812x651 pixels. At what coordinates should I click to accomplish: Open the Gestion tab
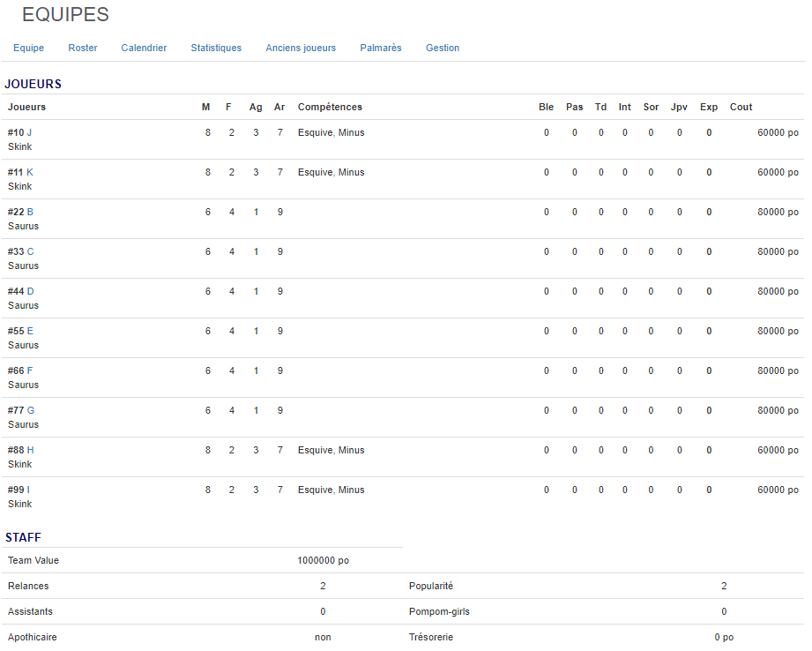(443, 48)
